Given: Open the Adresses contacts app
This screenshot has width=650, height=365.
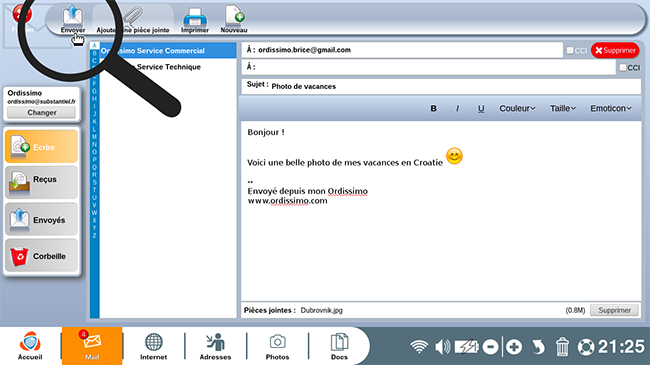Looking at the screenshot, I should [x=215, y=346].
